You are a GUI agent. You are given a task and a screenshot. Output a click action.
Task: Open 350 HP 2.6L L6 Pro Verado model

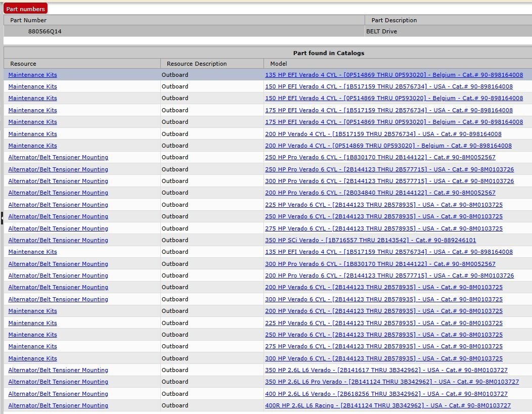[x=392, y=382]
